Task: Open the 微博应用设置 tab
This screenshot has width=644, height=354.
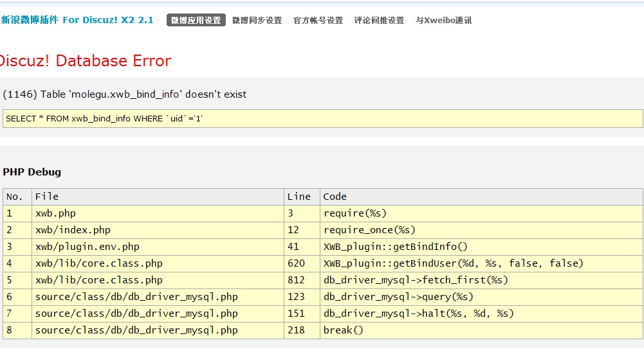Action: click(196, 20)
